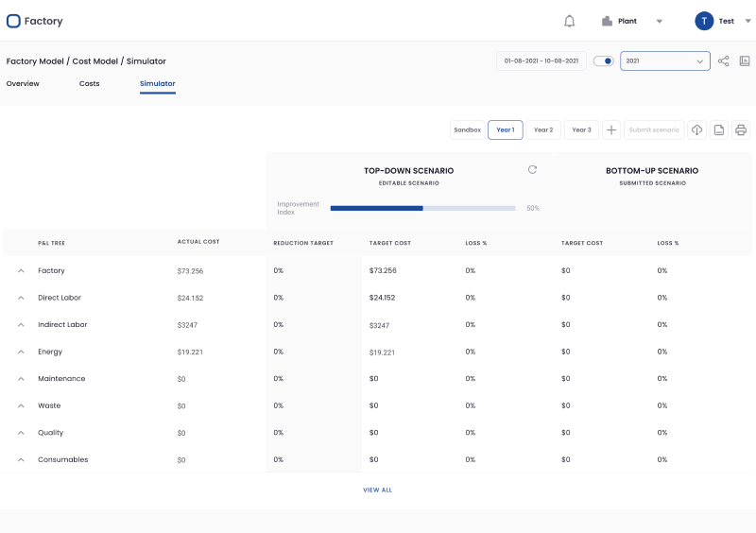756x533 pixels.
Task: Click the VIEW ALL link
Action: 377,490
